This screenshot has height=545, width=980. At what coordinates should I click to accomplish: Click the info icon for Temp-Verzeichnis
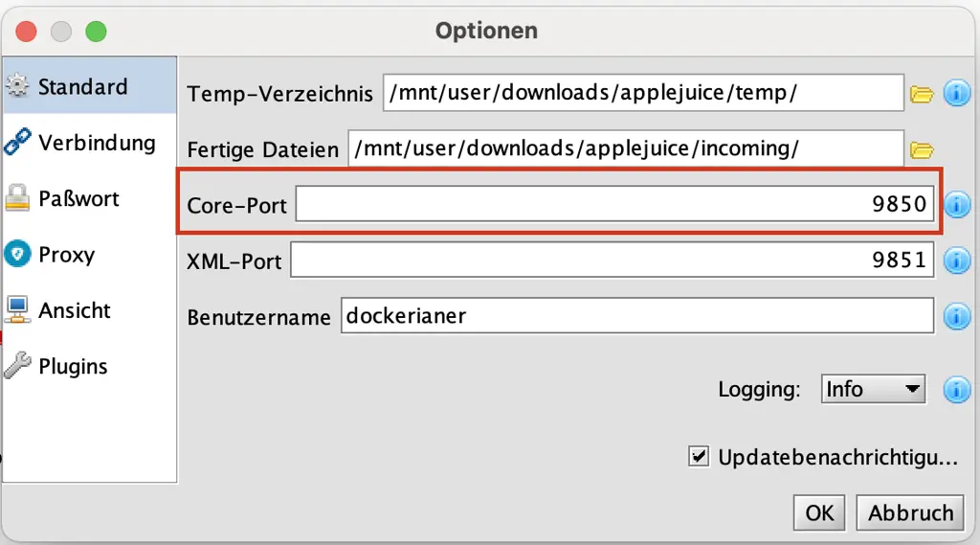[x=956, y=93]
